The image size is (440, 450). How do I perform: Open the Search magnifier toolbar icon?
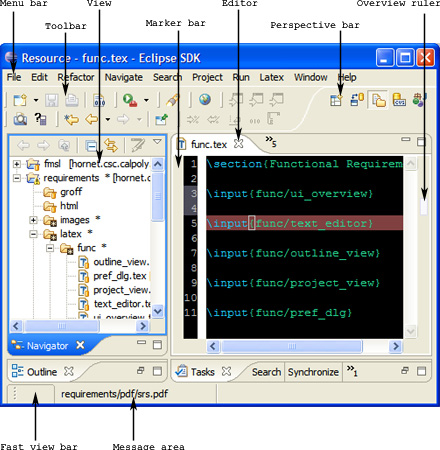pyautogui.click(x=20, y=119)
